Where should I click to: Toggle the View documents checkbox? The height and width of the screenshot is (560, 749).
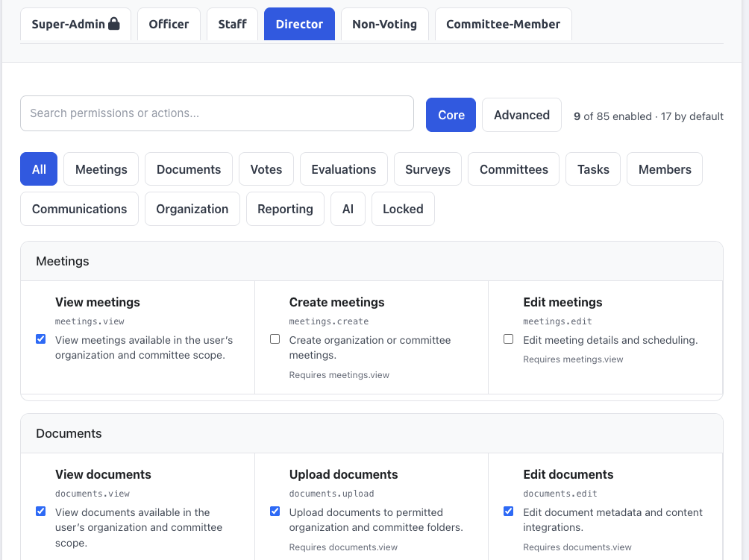click(x=40, y=512)
